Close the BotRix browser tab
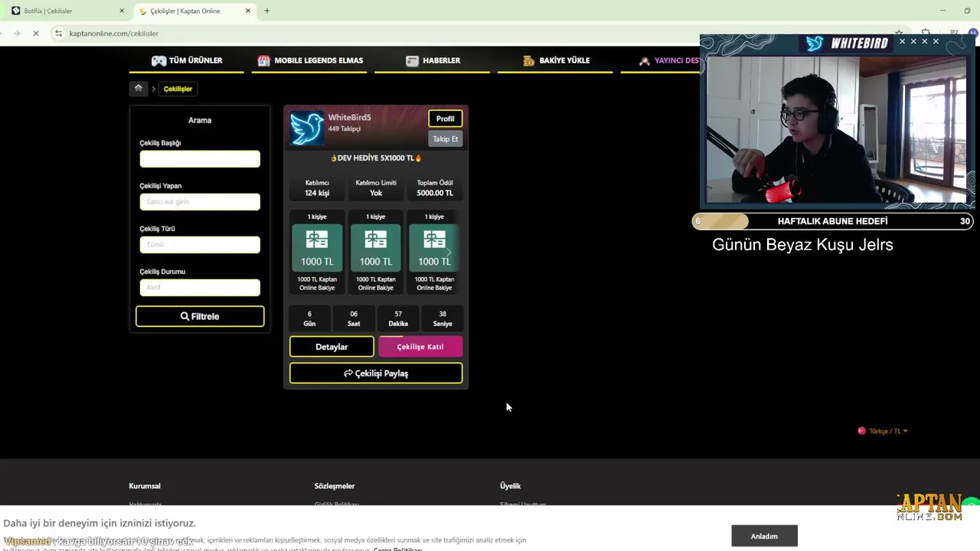The image size is (980, 551). point(122,11)
